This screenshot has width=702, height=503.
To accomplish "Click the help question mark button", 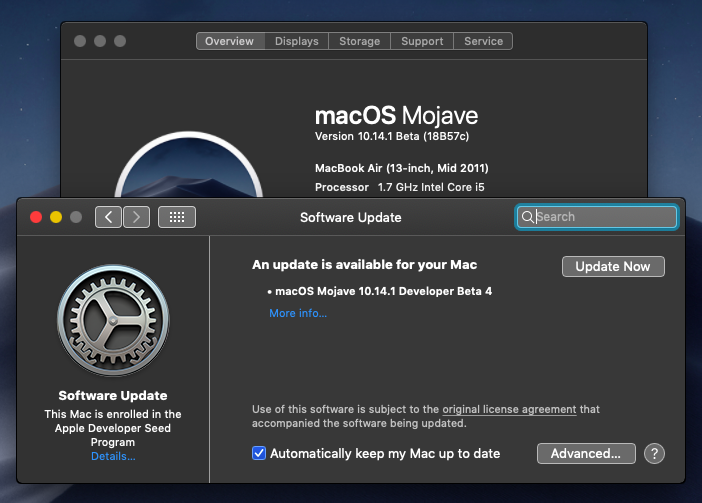I will point(654,454).
